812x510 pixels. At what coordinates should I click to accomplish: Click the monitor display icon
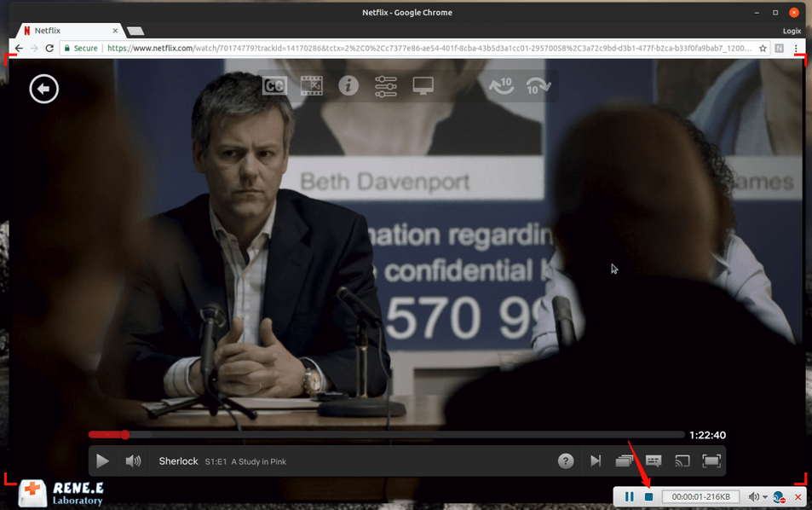pos(423,85)
